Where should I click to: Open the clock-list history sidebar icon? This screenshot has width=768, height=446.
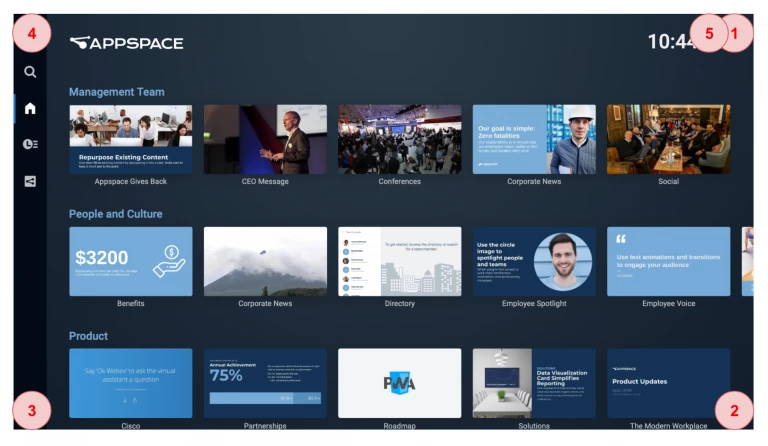30,144
